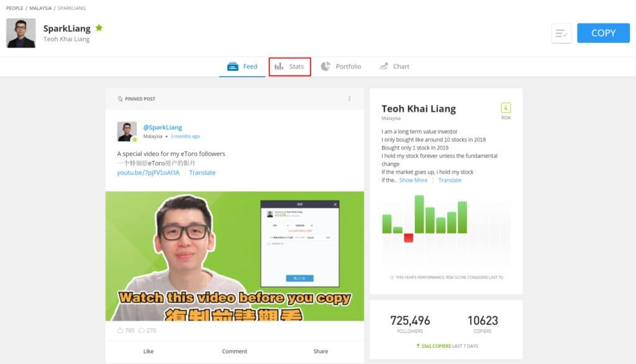Play the 'Watch this video' thumbnail
The height and width of the screenshot is (364, 636).
[235, 256]
